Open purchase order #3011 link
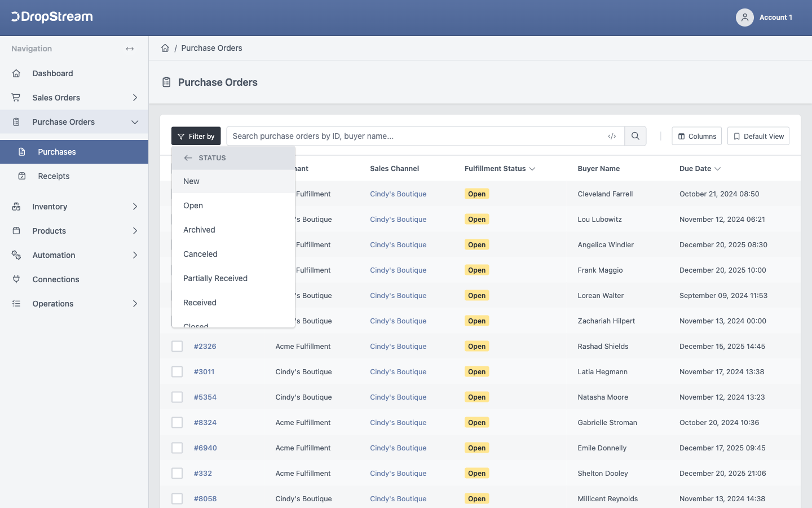Image resolution: width=812 pixels, height=508 pixels. click(204, 371)
